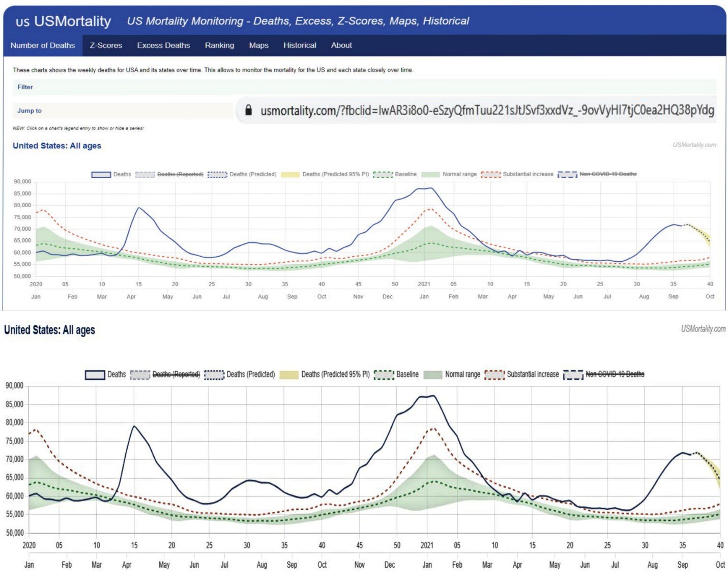This screenshot has height=583, width=728.
Task: Toggle the Deaths series in top legend
Action: (111, 174)
